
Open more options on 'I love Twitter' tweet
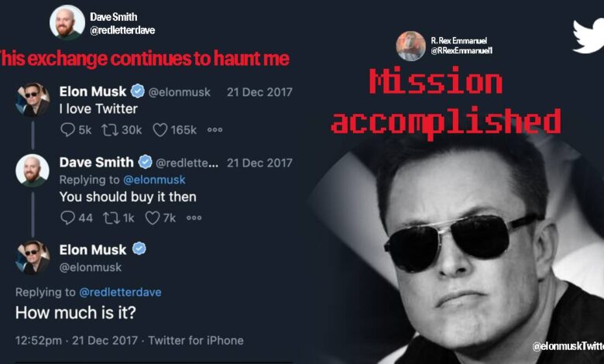click(x=215, y=130)
